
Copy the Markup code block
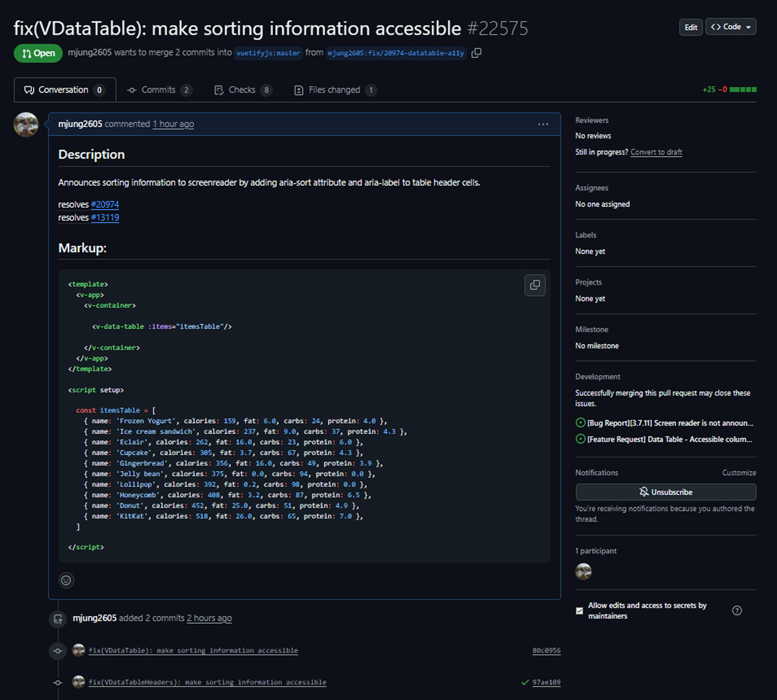pyautogui.click(x=535, y=285)
